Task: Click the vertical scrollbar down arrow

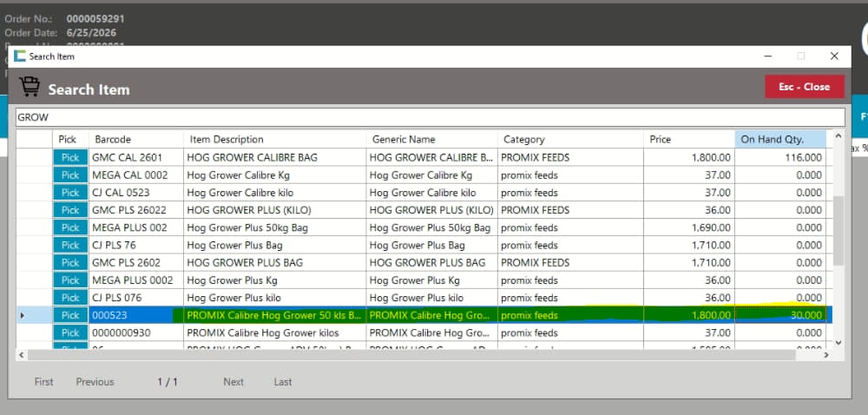Action: (838, 343)
